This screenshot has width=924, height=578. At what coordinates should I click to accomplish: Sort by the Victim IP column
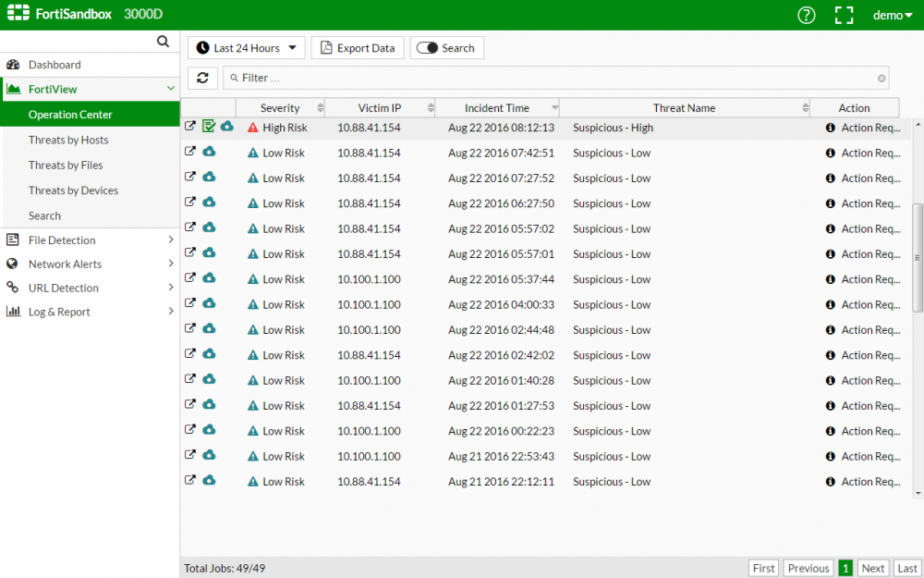click(x=380, y=108)
